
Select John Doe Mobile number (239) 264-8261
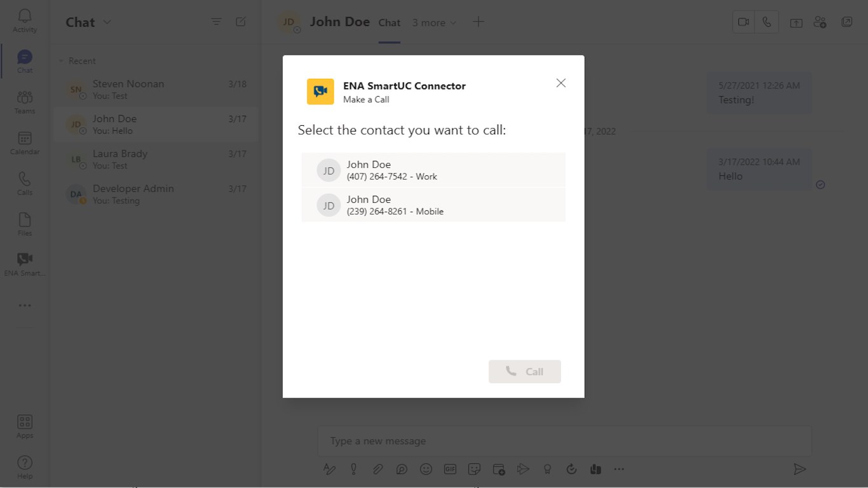(433, 205)
